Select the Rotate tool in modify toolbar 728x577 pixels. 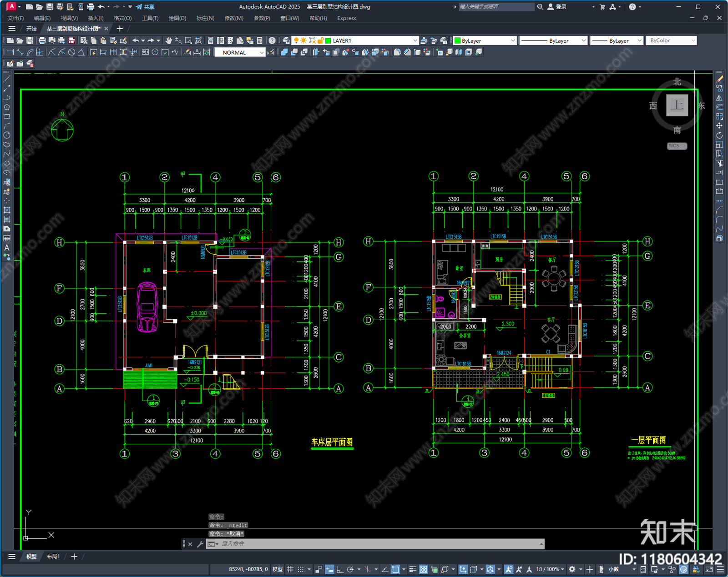[x=719, y=135]
